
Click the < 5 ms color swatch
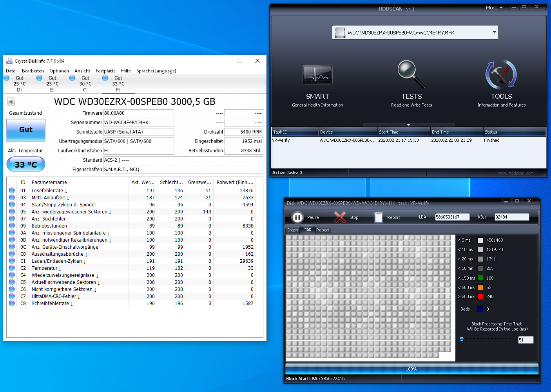[x=480, y=240]
